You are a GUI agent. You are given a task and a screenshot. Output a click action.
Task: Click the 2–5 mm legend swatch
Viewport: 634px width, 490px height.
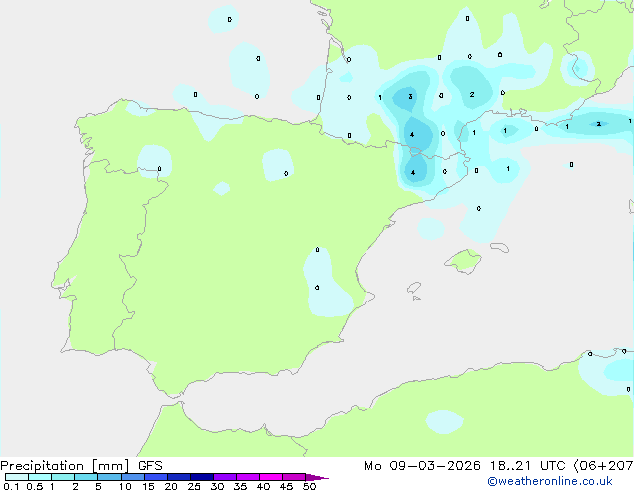point(86,477)
